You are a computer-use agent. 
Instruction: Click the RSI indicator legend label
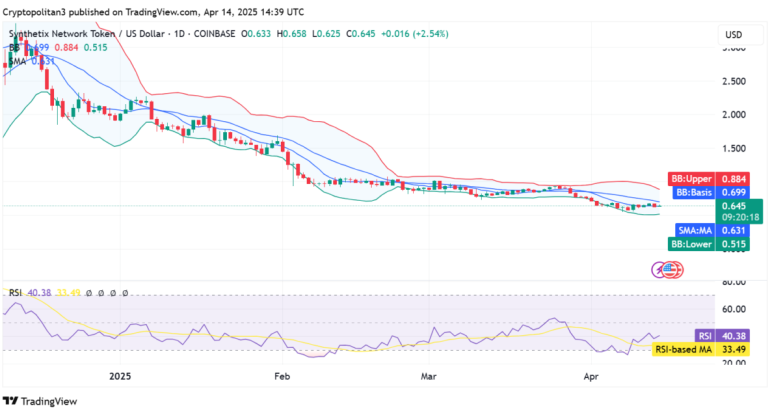[15, 293]
